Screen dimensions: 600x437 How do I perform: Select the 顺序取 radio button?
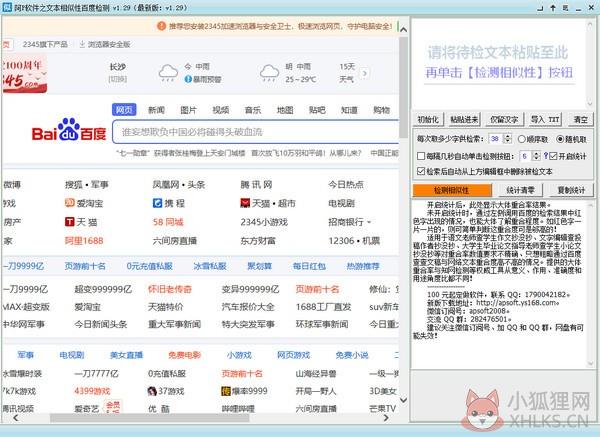(x=521, y=139)
